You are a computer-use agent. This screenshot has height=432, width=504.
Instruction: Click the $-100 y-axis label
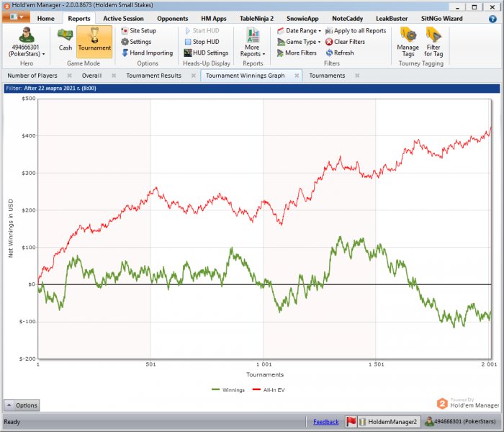[27, 322]
